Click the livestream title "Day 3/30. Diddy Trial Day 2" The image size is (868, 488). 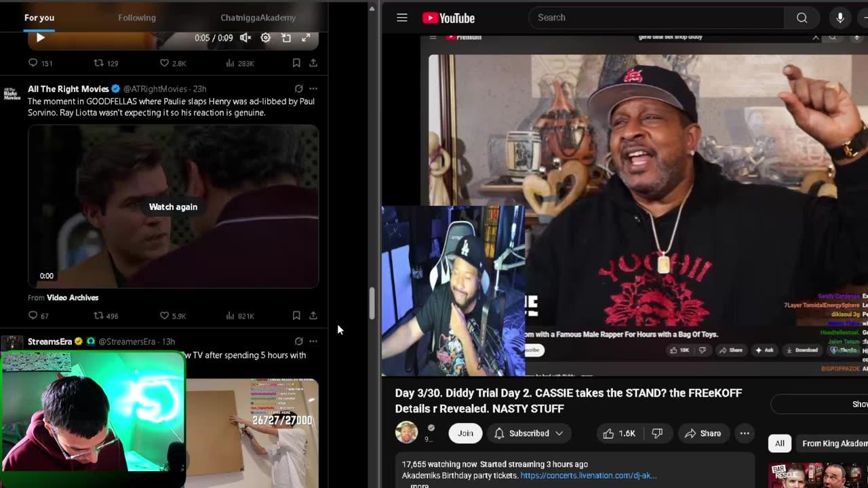(568, 401)
